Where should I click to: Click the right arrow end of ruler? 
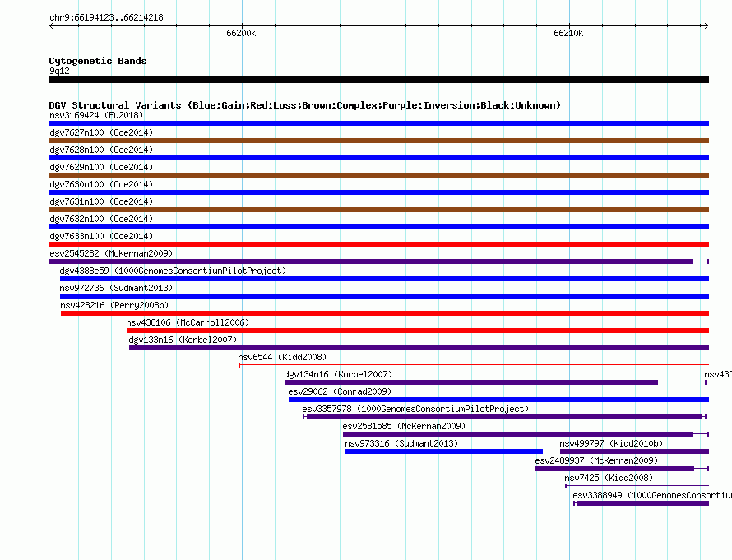706,25
